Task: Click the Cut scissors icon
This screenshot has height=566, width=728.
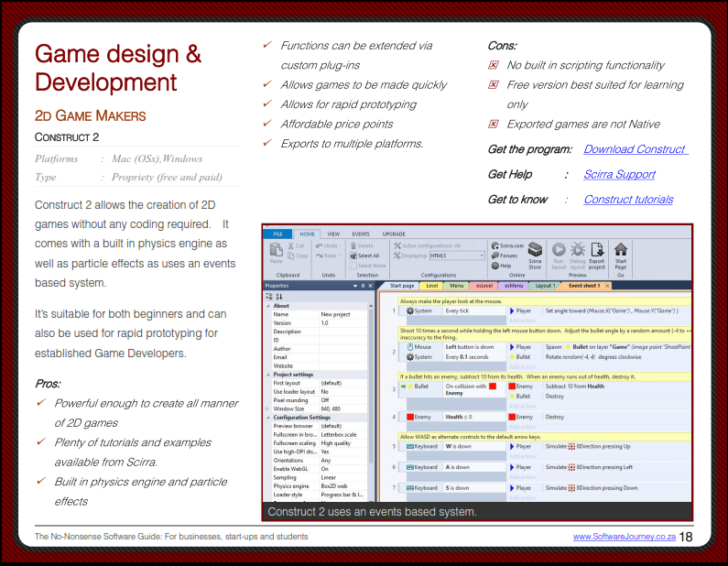Action: coord(296,245)
